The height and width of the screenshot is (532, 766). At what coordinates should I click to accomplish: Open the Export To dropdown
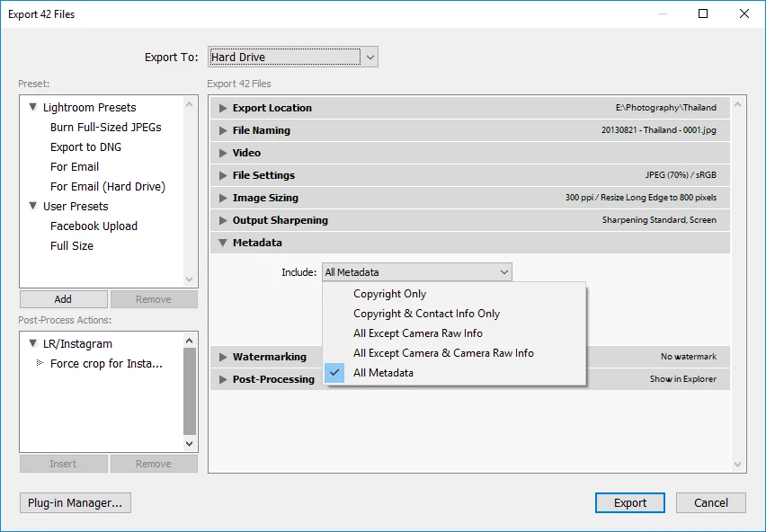pos(292,58)
